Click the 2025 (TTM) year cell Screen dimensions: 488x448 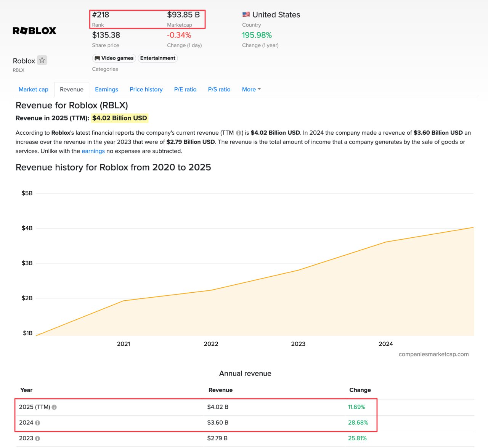click(34, 407)
